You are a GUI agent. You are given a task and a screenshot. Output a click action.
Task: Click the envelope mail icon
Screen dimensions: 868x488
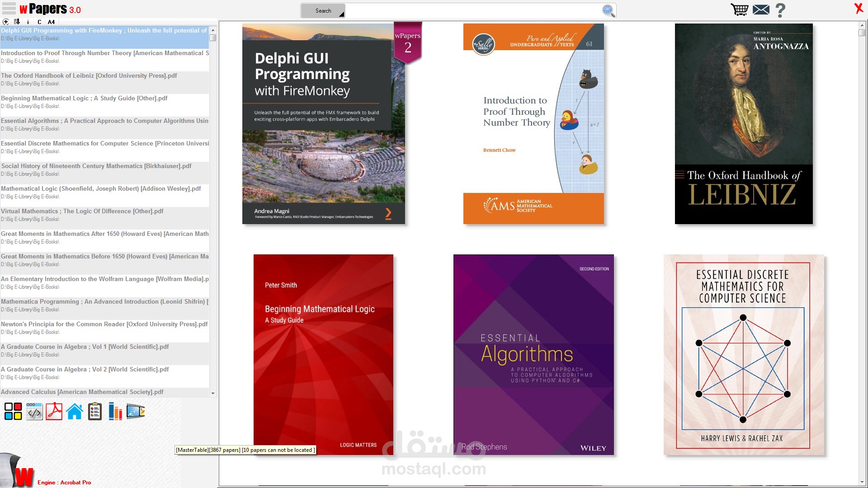[761, 9]
